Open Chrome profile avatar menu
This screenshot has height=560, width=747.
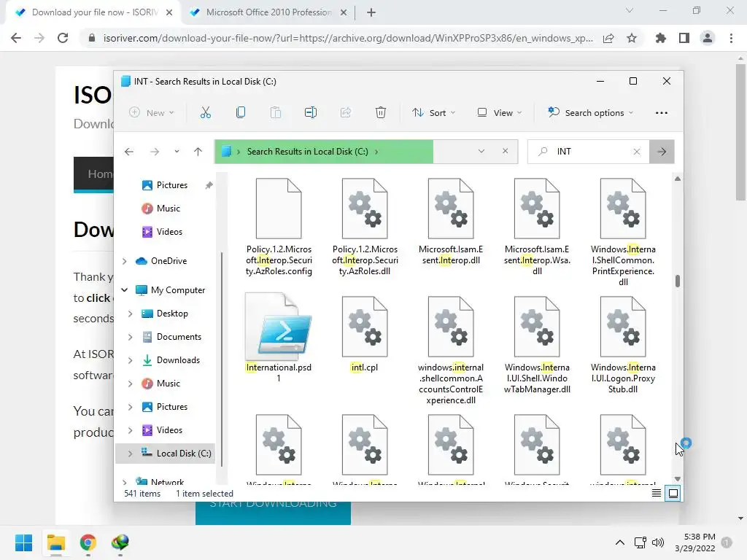pyautogui.click(x=708, y=38)
